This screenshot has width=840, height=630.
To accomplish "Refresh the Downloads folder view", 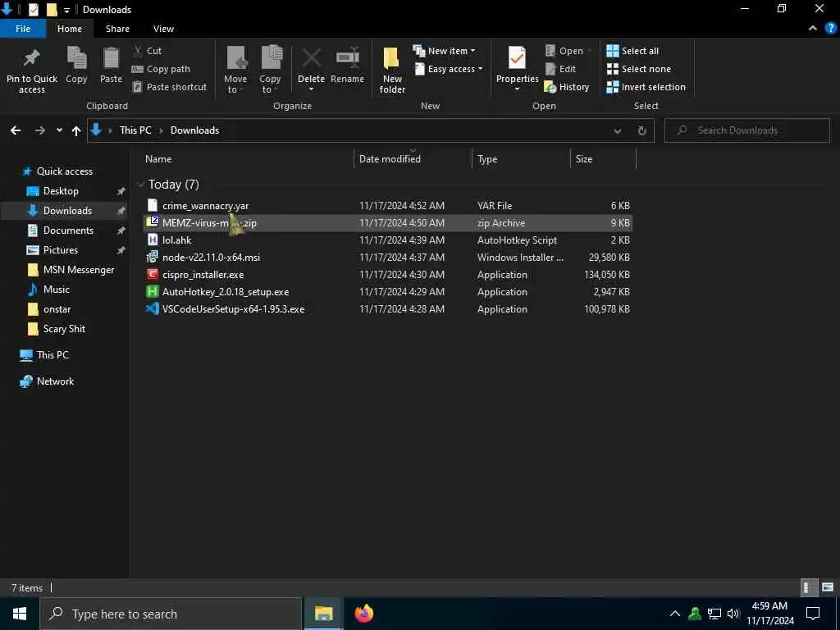I will pyautogui.click(x=641, y=130).
